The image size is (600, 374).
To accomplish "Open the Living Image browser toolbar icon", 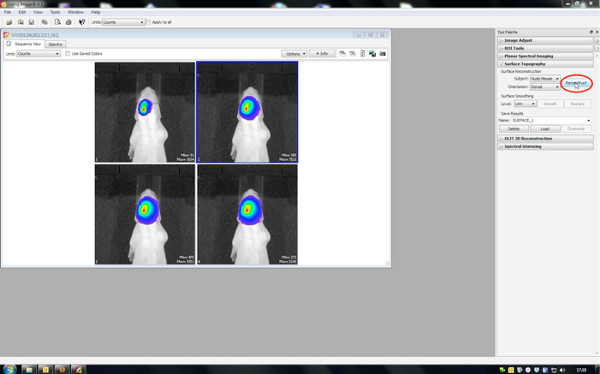I will [21, 22].
